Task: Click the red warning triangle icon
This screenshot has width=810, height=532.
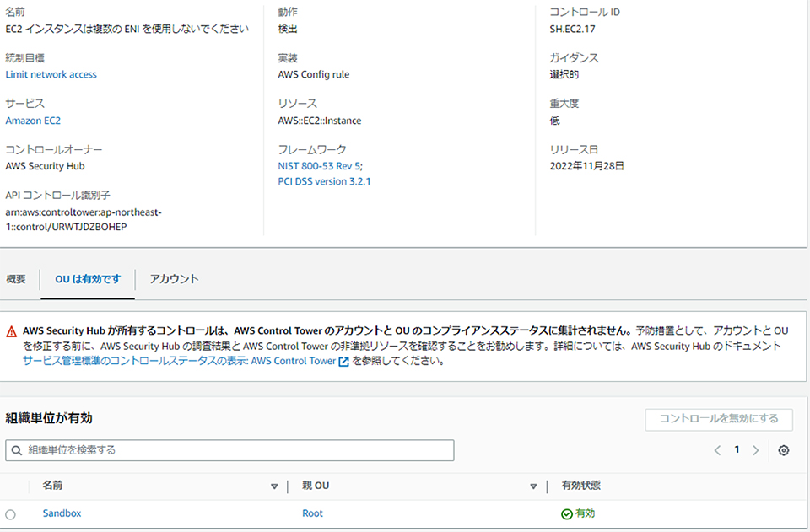Action: pos(11,332)
